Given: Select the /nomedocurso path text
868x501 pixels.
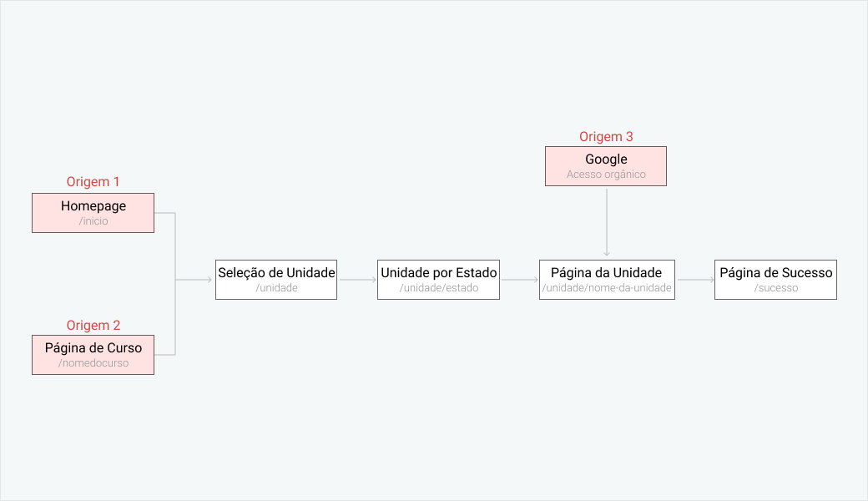Looking at the screenshot, I should click(93, 363).
